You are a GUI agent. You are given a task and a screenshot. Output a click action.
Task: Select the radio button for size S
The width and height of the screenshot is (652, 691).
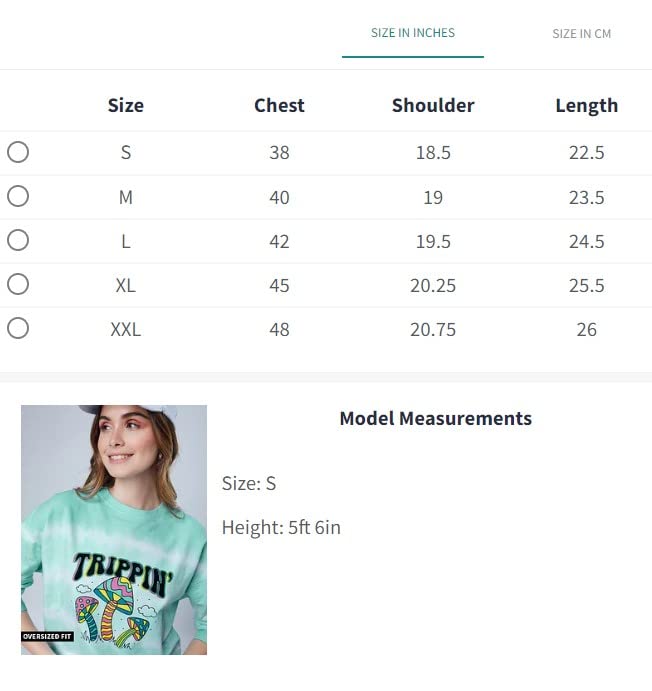tap(18, 152)
